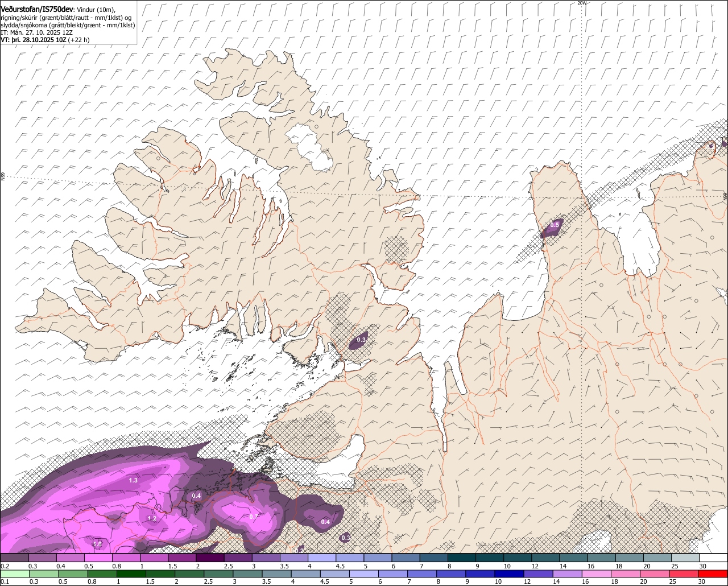Image resolution: width=728 pixels, height=586 pixels.
Task: Select upper legend swatch between 2 and 2.5
Action: (x=210, y=558)
